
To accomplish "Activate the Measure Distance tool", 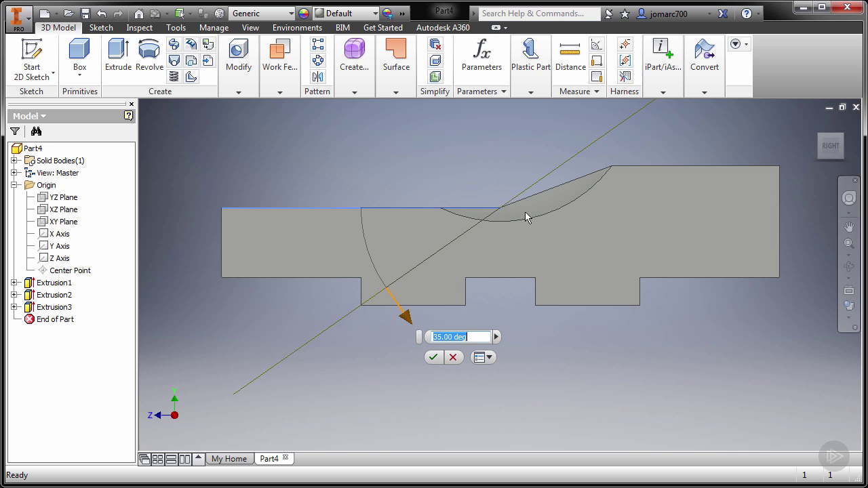I will point(570,55).
